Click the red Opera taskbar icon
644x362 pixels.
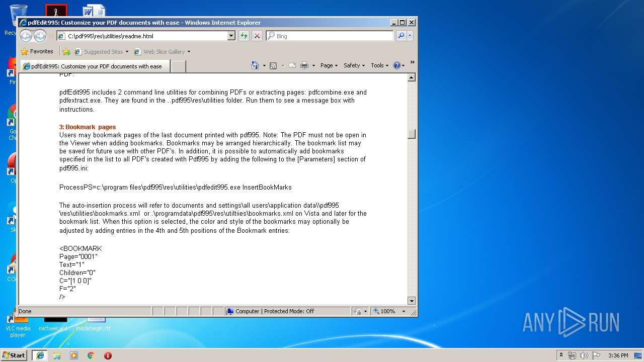[x=108, y=355]
